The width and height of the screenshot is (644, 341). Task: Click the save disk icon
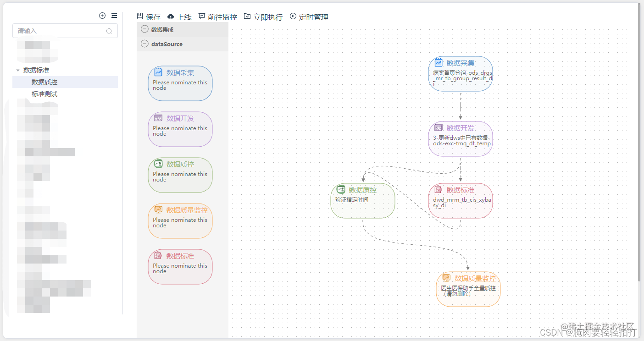[140, 16]
